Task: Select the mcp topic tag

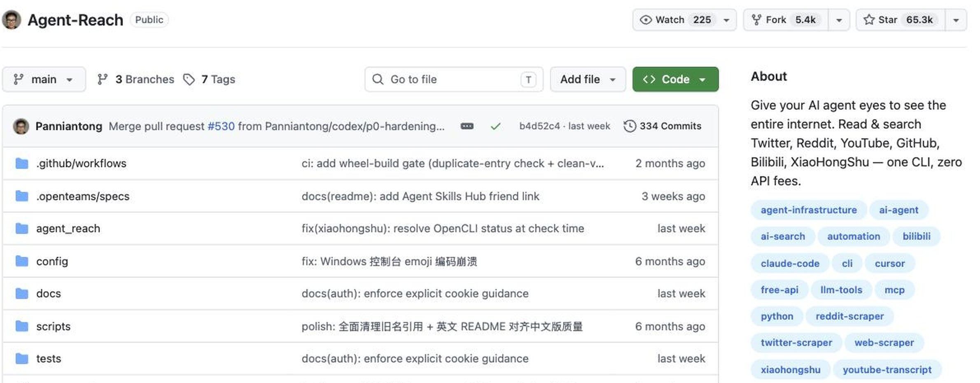Action: 894,290
